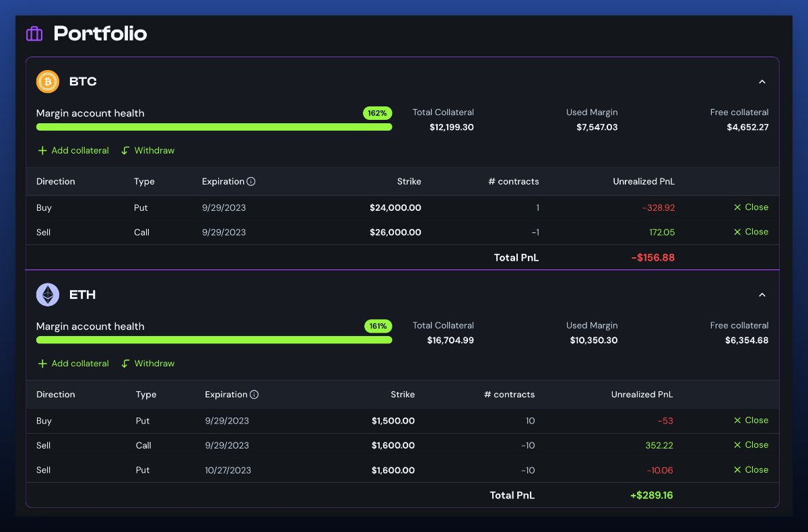Screen dimensions: 808x532
Task: Close the ETH Sell Call position
Action: (751, 444)
